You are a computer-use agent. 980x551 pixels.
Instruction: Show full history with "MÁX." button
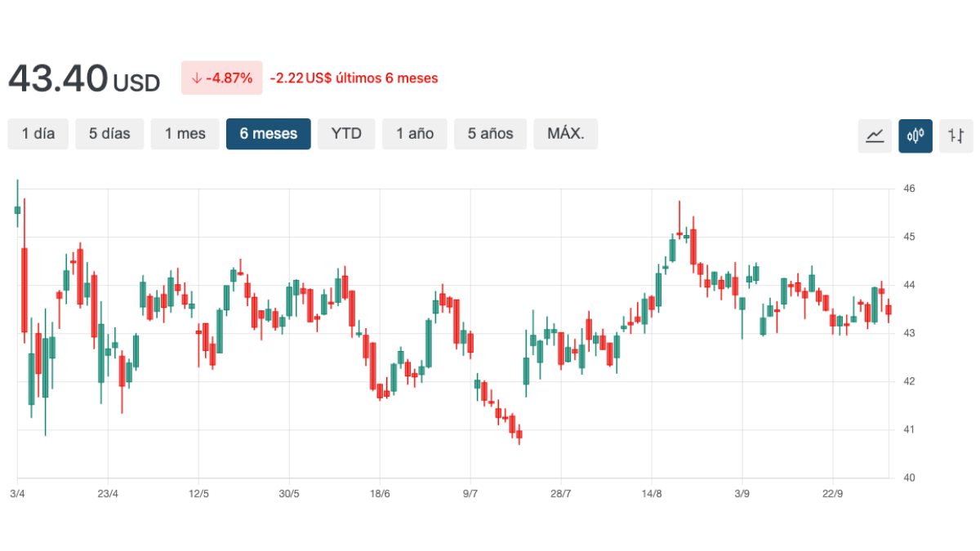565,134
